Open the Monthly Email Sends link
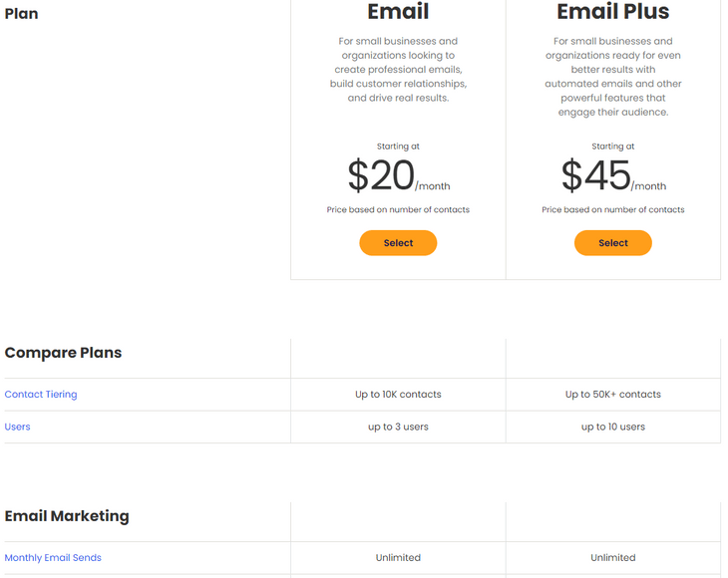Image resolution: width=728 pixels, height=578 pixels. point(53,558)
